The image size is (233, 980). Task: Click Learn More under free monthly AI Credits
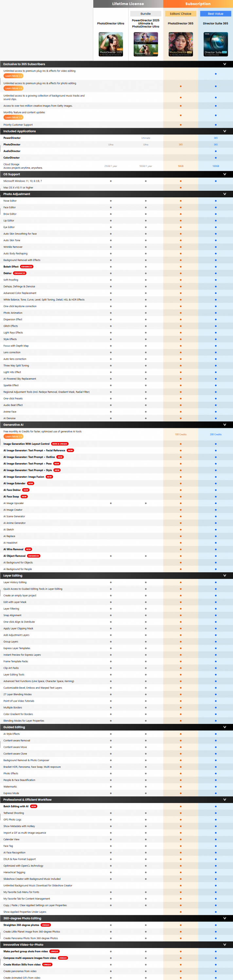click(13, 437)
